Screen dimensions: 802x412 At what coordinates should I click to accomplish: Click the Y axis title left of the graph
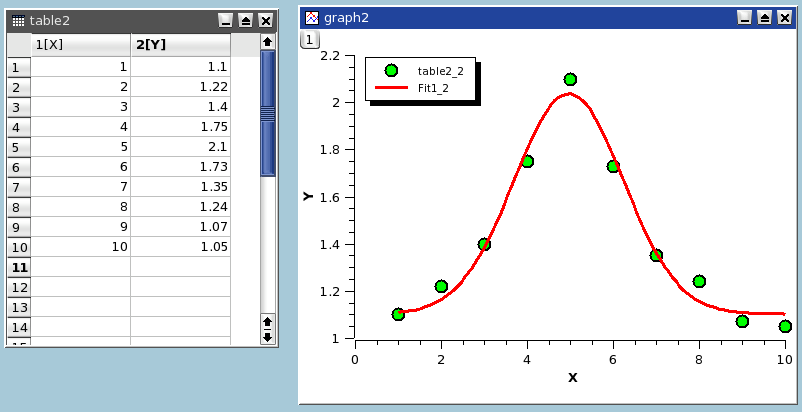click(309, 197)
